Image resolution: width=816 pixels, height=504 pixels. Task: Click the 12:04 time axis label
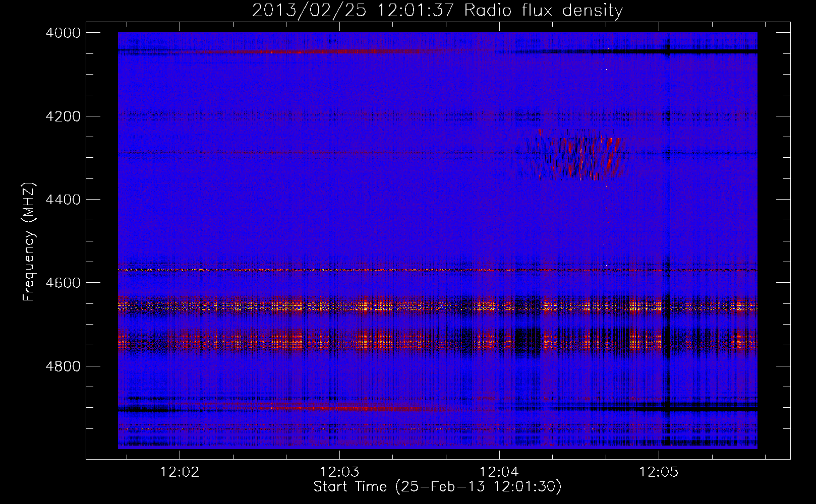(x=499, y=472)
